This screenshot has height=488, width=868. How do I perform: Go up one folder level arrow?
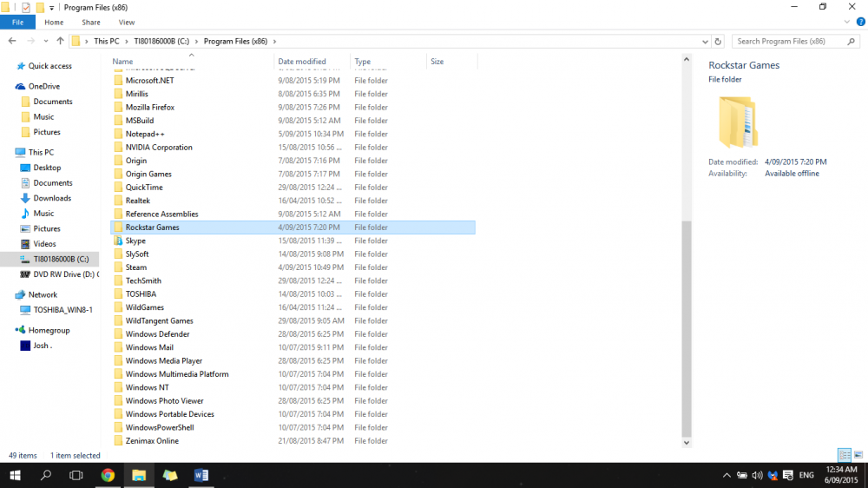coord(60,41)
